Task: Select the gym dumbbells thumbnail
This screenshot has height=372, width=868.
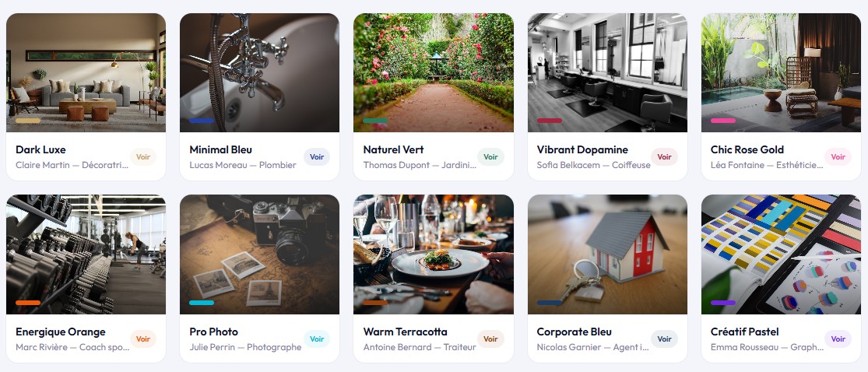Action: (86, 254)
